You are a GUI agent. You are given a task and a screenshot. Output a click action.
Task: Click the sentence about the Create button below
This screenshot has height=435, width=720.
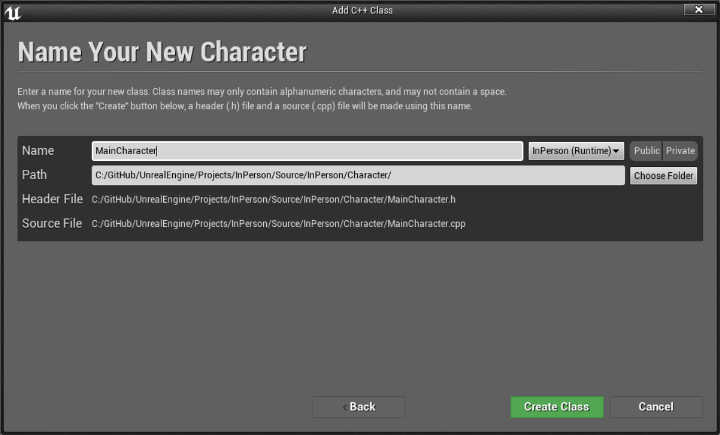coord(245,106)
